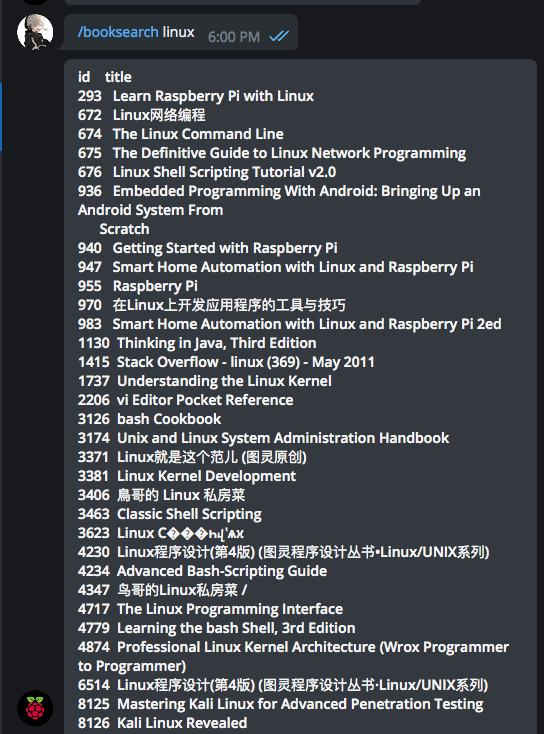Select row 947 Smart Home Automation with Linux
This screenshot has width=544, height=734.
276,267
